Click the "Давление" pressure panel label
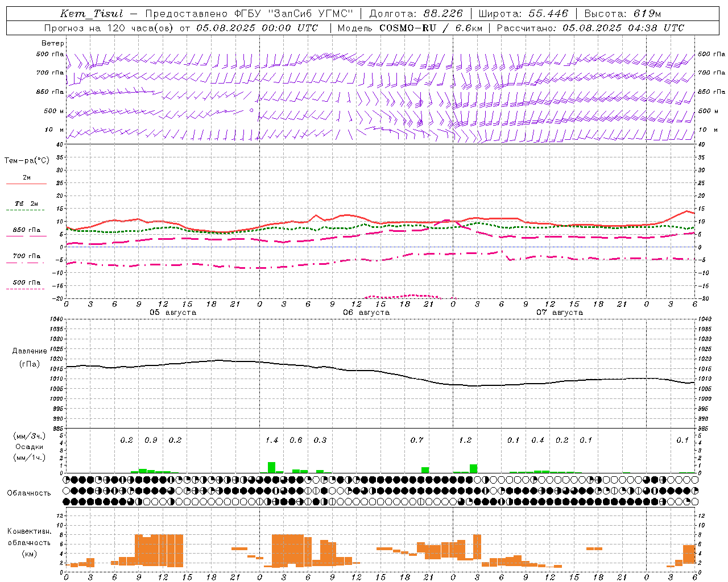728x582 pixels. (x=29, y=351)
